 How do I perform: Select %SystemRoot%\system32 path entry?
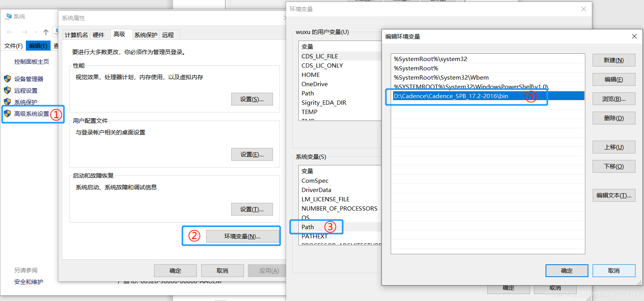click(x=488, y=59)
